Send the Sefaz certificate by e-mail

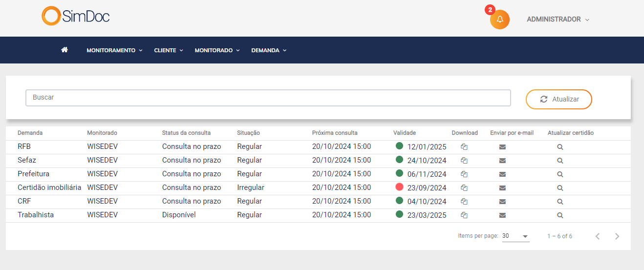coord(502,160)
